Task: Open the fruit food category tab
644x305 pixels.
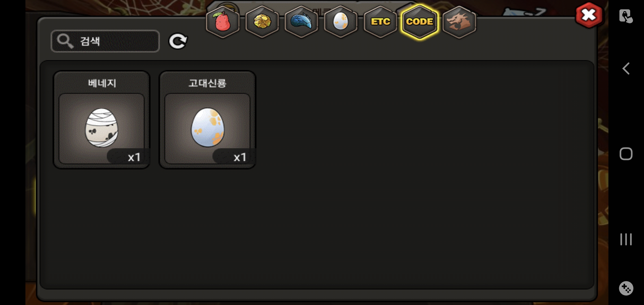Action: click(x=223, y=22)
